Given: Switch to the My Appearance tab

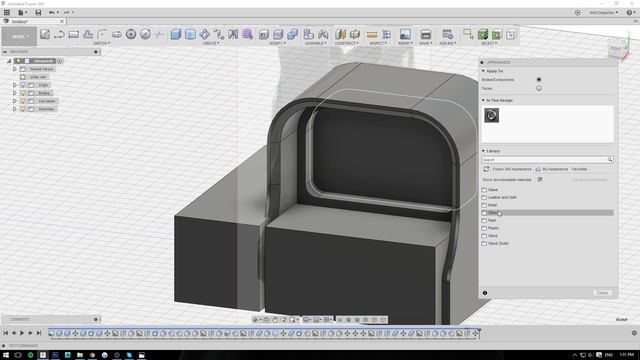Looking at the screenshot, I should pyautogui.click(x=552, y=169).
